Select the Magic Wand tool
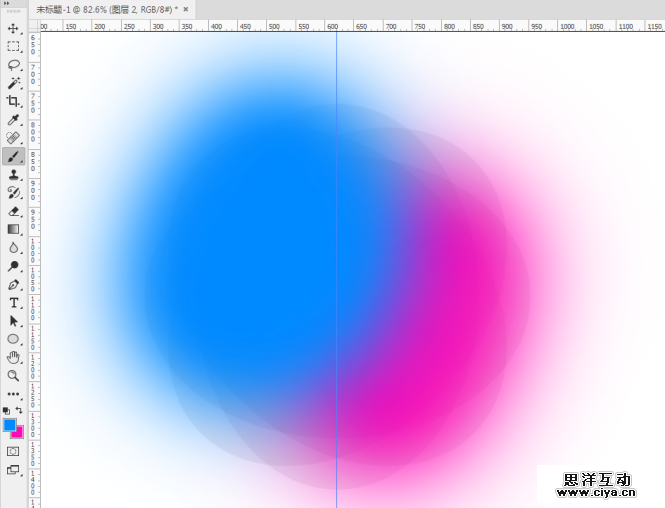 click(13, 83)
